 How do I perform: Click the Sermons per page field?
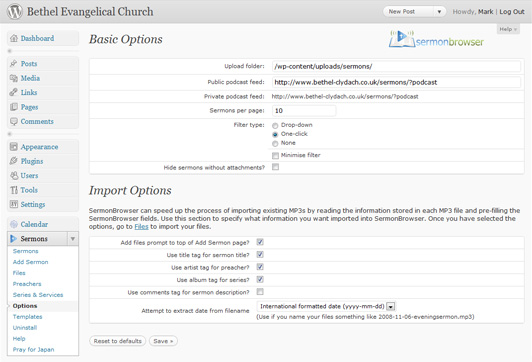(304, 111)
